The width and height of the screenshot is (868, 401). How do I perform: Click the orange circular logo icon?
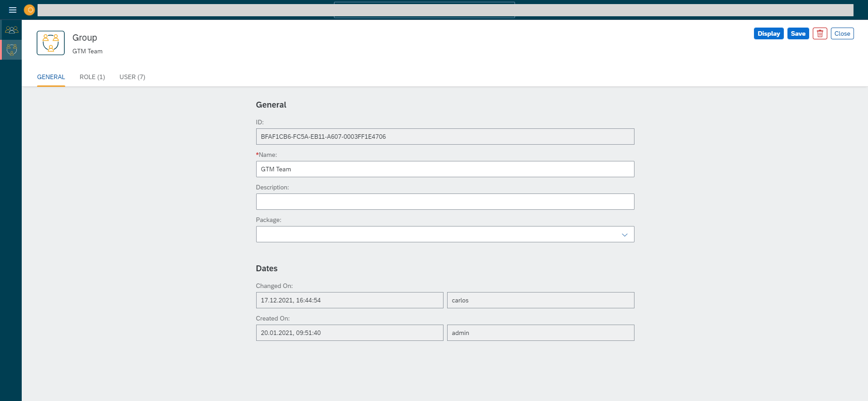click(29, 10)
